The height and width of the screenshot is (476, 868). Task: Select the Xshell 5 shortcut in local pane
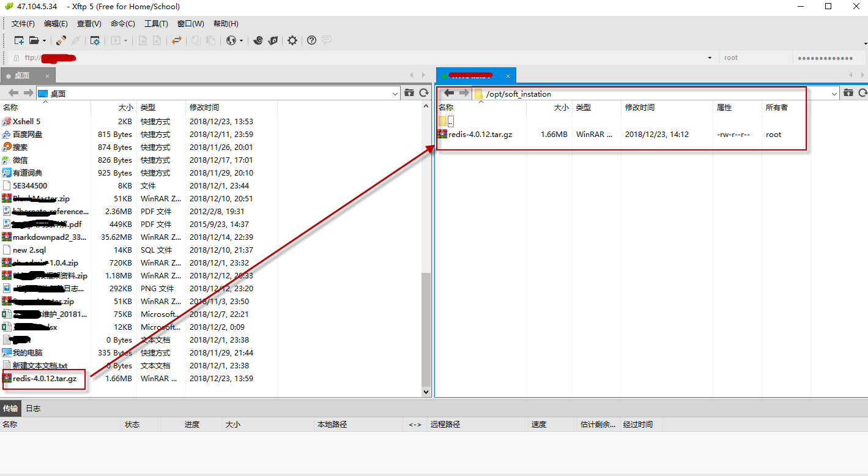pos(26,121)
